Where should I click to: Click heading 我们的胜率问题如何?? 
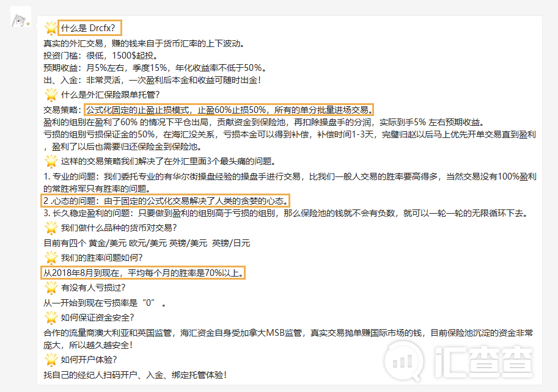pyautogui.click(x=102, y=258)
